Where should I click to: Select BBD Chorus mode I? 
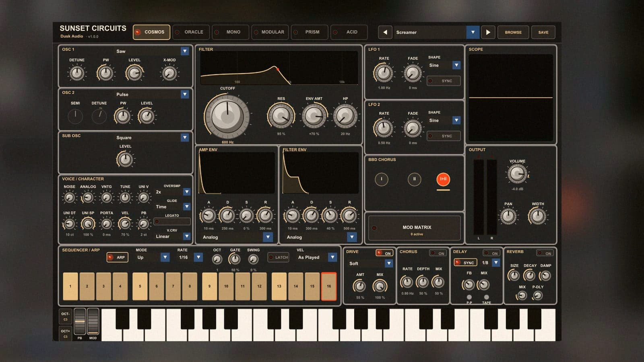381,179
